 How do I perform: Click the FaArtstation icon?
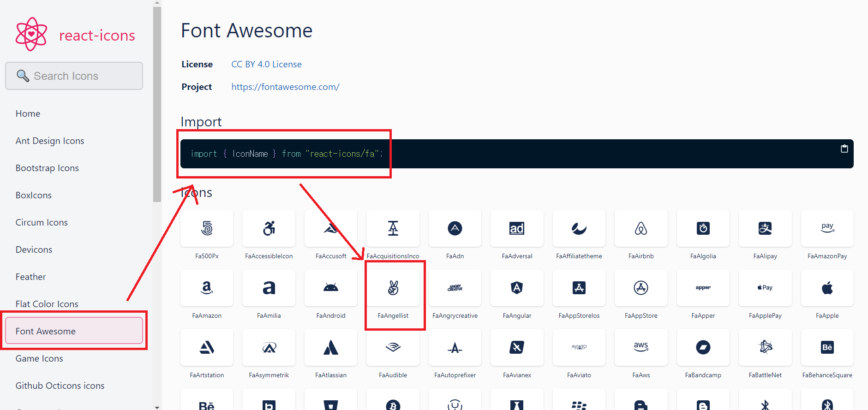point(207,347)
